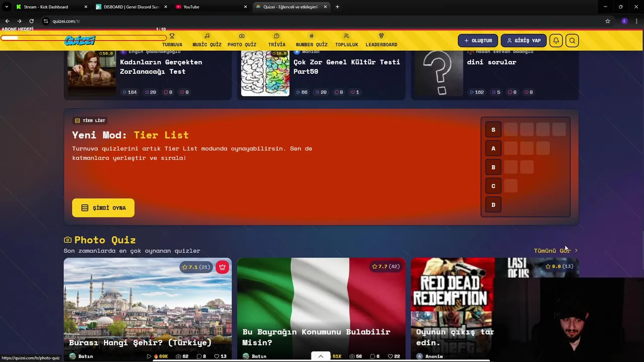Click the C tier label box
Screen dimensions: 644x362
493,186
